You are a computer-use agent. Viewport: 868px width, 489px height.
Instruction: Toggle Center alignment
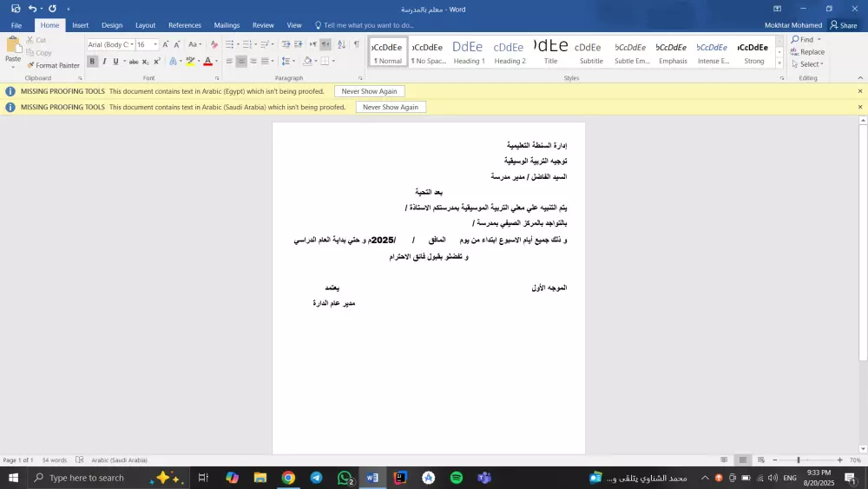[240, 62]
